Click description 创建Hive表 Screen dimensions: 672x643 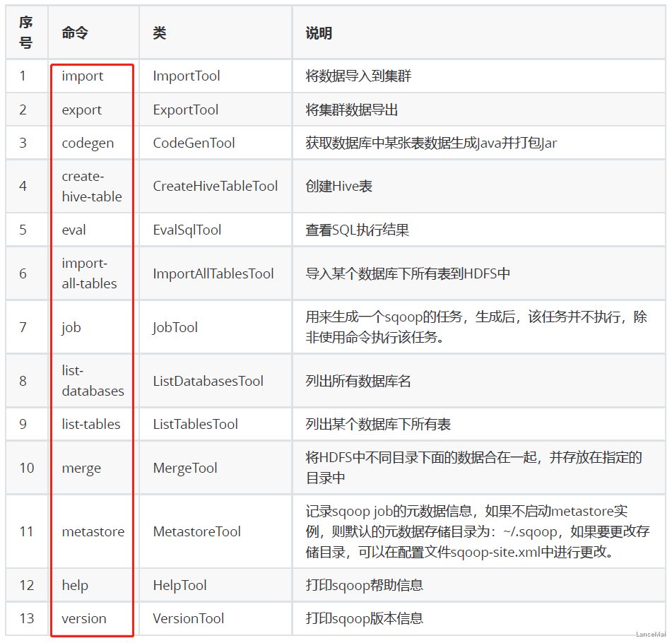point(338,187)
